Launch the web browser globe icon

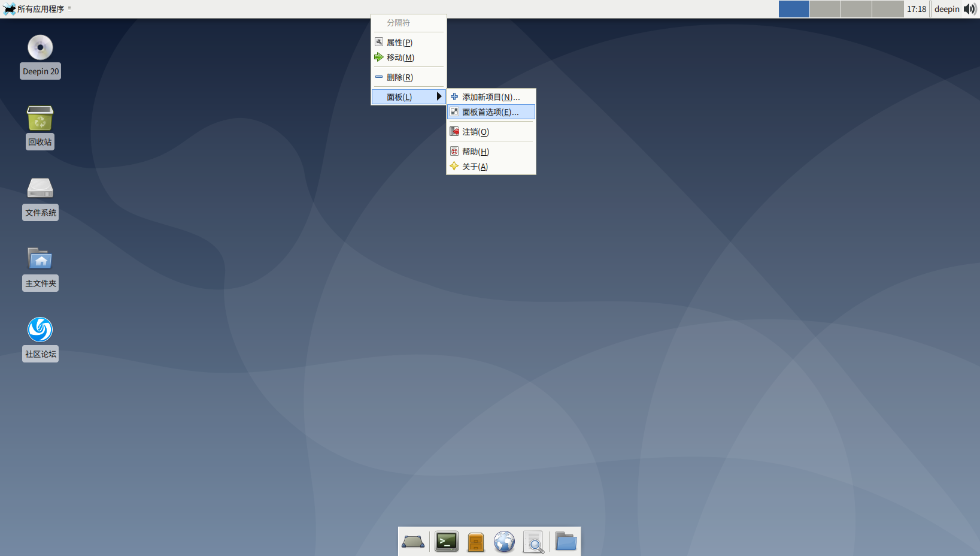pos(504,542)
